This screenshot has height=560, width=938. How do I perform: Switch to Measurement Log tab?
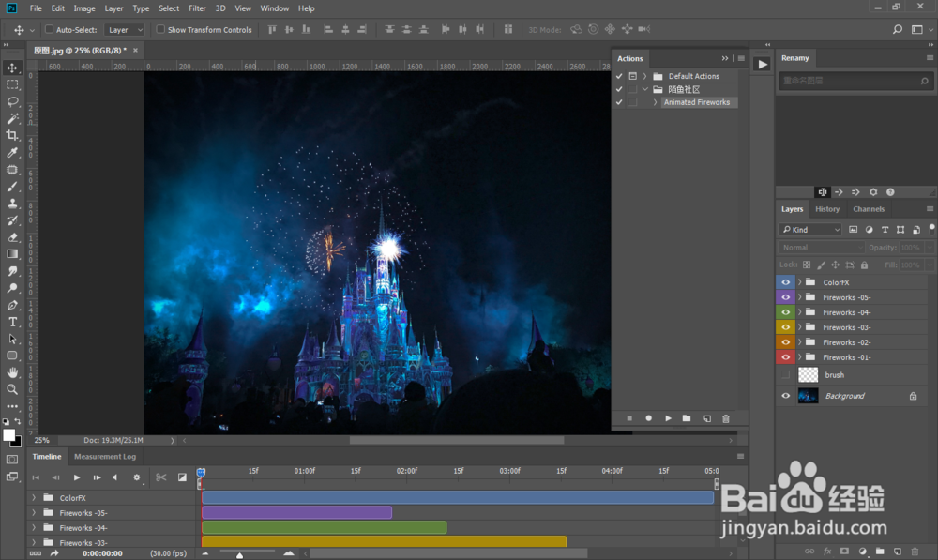(105, 457)
